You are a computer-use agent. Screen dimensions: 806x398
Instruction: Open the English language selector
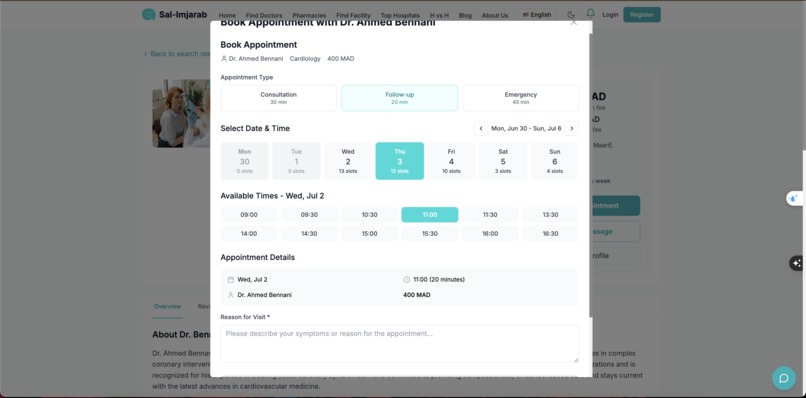click(x=537, y=15)
